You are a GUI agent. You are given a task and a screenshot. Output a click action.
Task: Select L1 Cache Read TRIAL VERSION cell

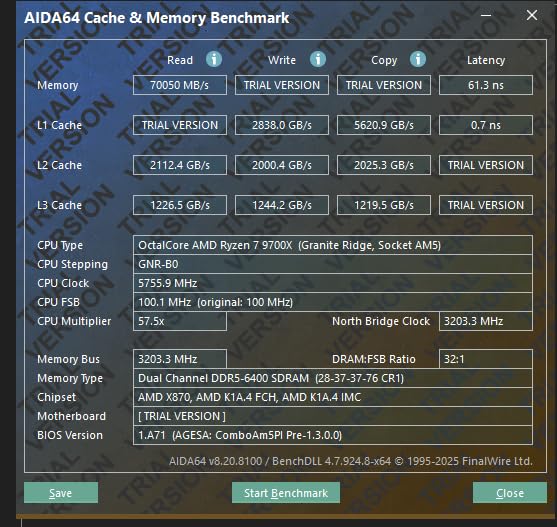(x=180, y=125)
